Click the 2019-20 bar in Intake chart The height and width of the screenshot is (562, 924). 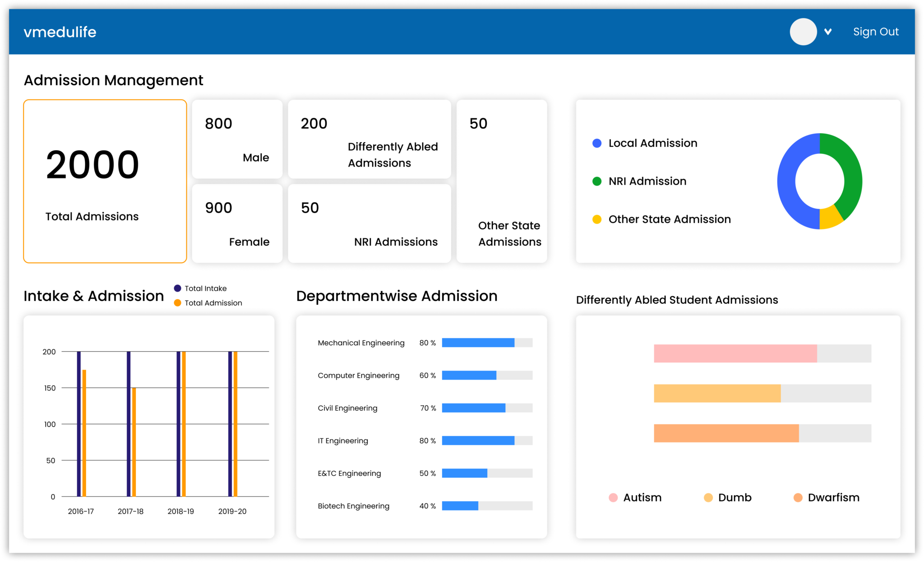[232, 424]
